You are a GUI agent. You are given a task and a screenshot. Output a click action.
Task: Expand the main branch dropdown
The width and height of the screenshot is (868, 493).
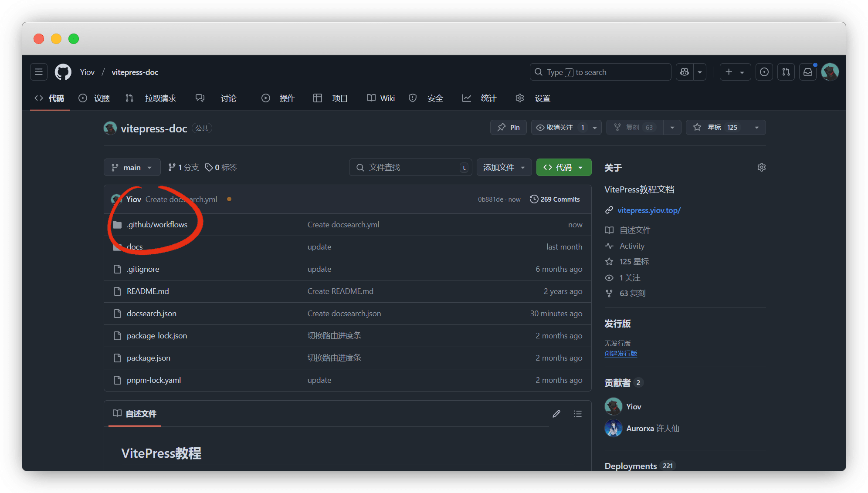pyautogui.click(x=132, y=168)
